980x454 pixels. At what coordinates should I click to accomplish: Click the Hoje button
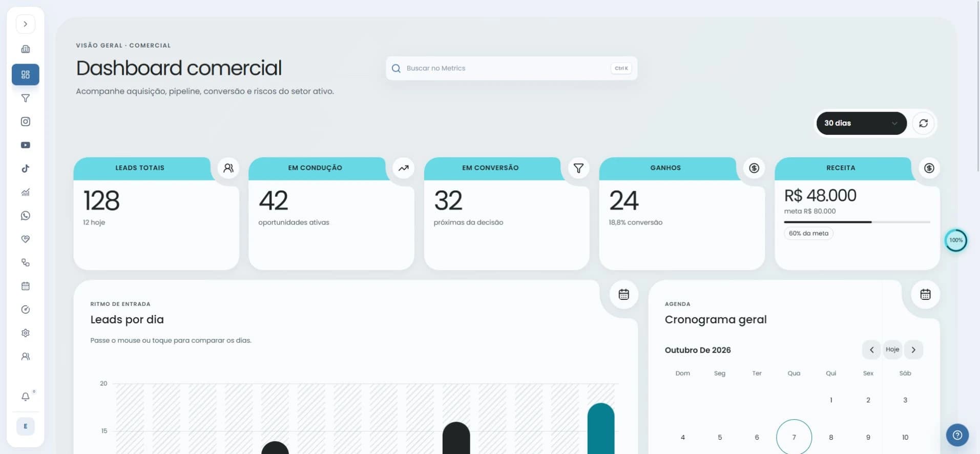(892, 349)
